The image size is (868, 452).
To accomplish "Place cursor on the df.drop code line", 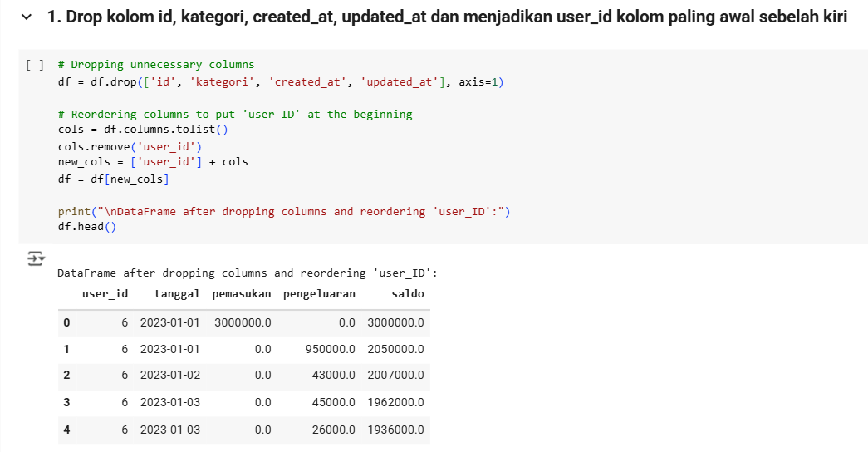I will tap(281, 81).
